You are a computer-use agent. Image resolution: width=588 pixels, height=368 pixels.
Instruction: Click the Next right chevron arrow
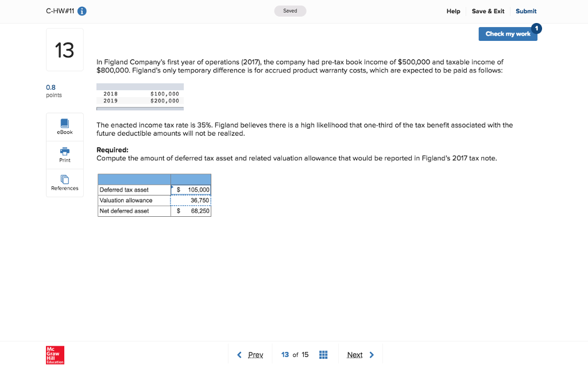coord(372,355)
